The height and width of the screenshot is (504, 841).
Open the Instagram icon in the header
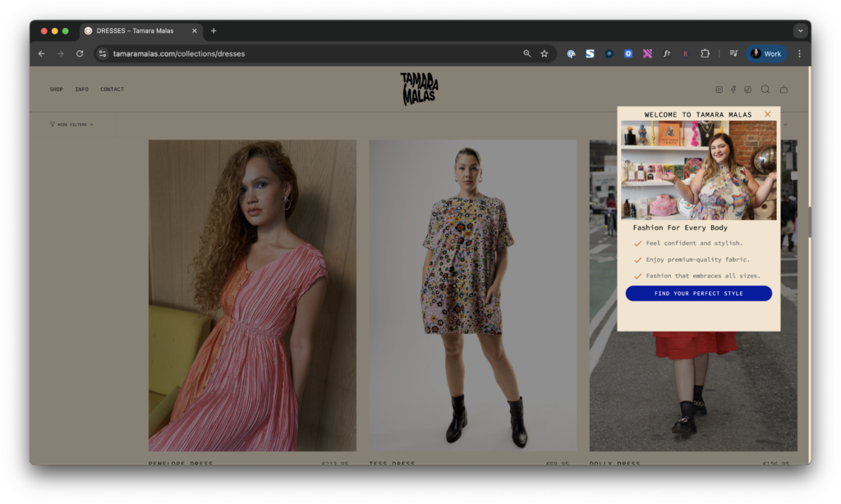tap(719, 89)
